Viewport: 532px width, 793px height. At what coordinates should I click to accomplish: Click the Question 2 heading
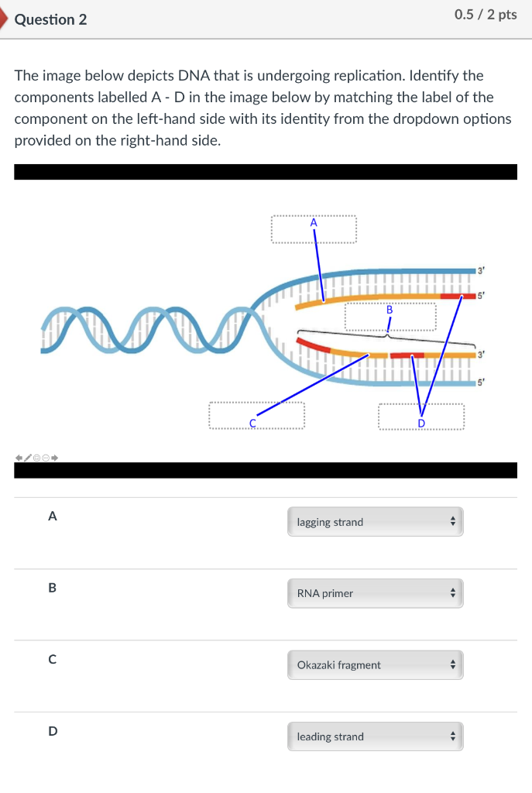click(49, 19)
